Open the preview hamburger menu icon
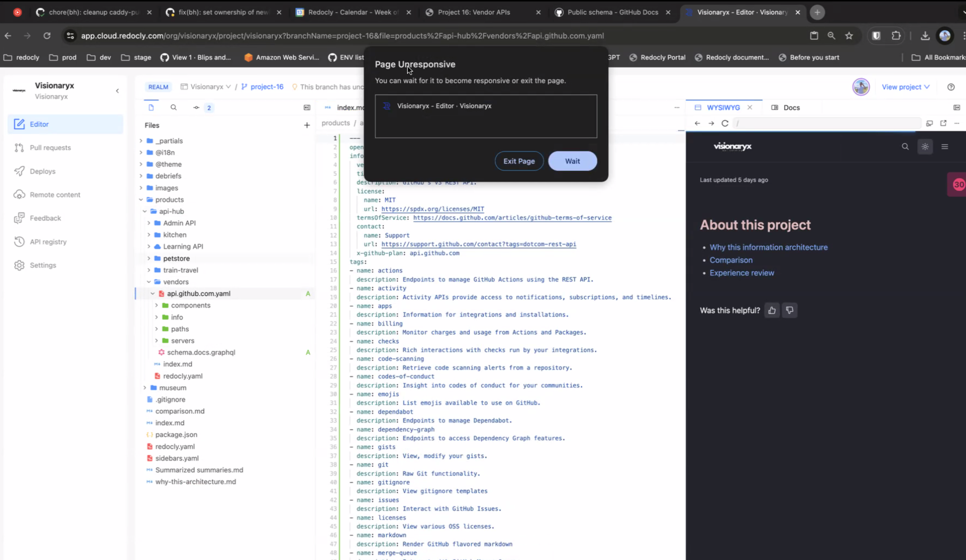The image size is (966, 560). [945, 147]
